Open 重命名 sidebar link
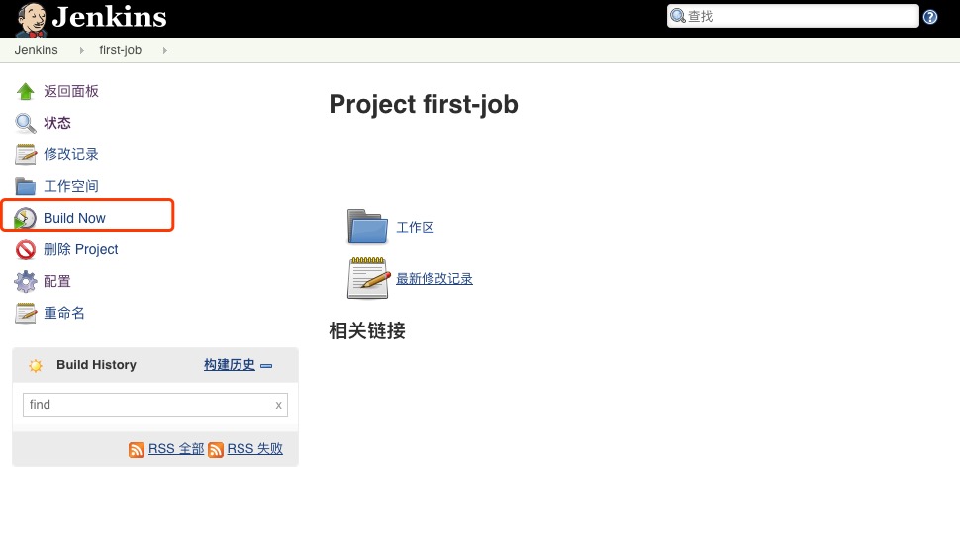 (x=63, y=313)
